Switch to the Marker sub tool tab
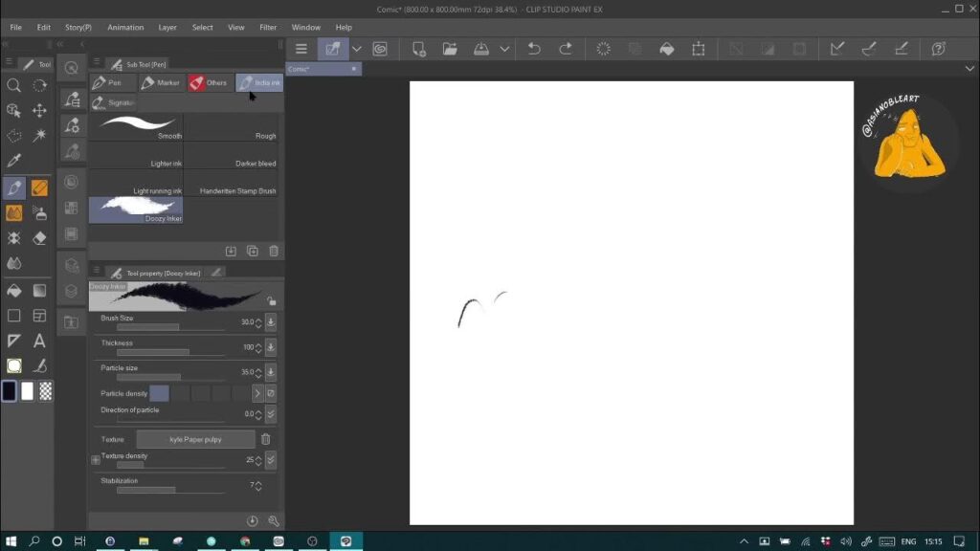Image resolution: width=980 pixels, height=551 pixels. (x=162, y=83)
